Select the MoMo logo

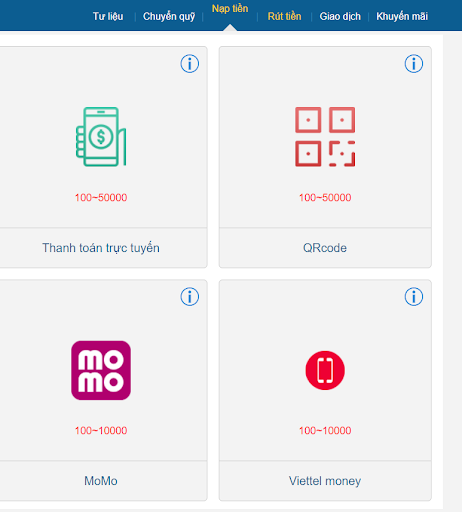coord(101,370)
